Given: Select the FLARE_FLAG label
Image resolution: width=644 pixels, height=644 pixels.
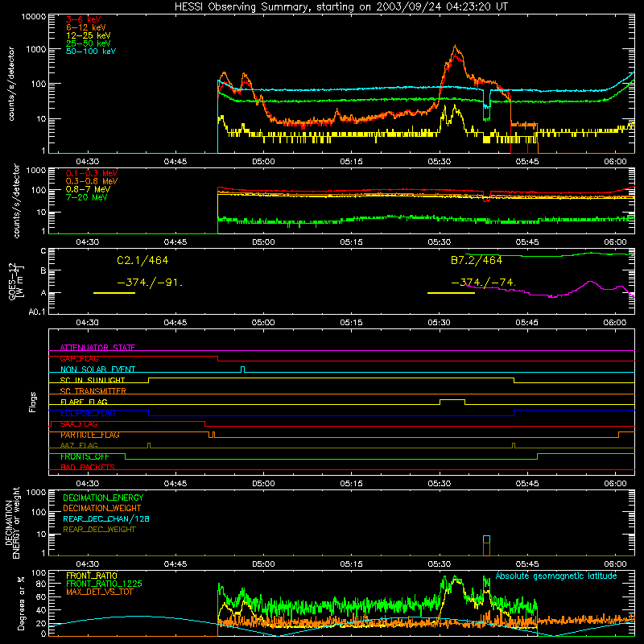Looking at the screenshot, I should pyautogui.click(x=84, y=402).
